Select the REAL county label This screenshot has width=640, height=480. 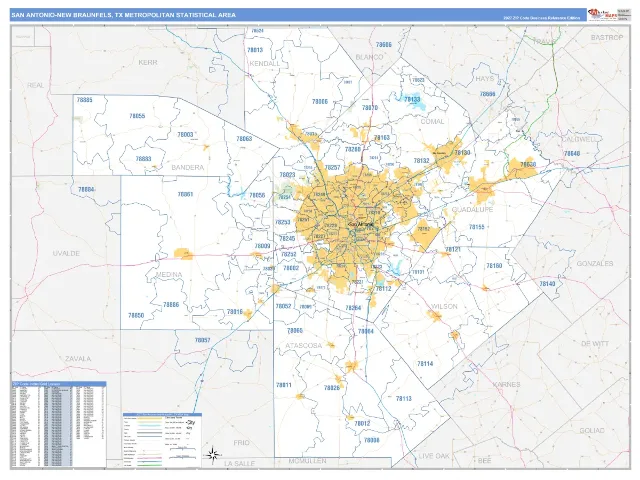click(36, 85)
